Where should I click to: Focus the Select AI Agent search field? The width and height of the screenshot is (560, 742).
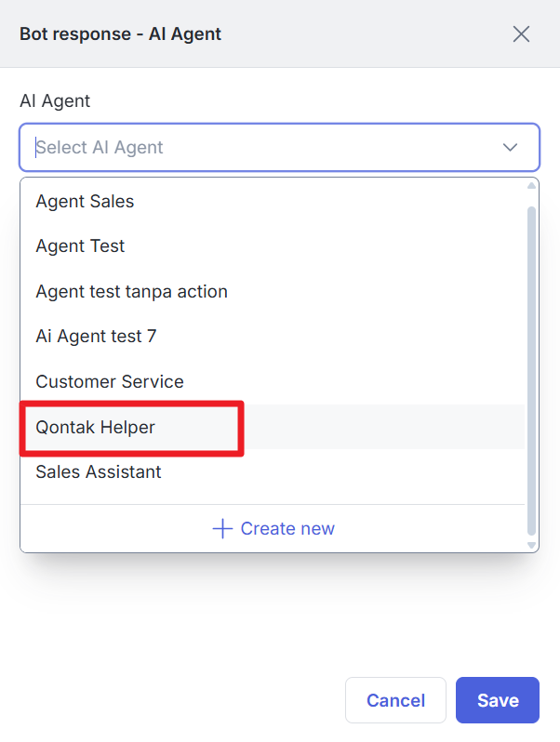(x=260, y=147)
